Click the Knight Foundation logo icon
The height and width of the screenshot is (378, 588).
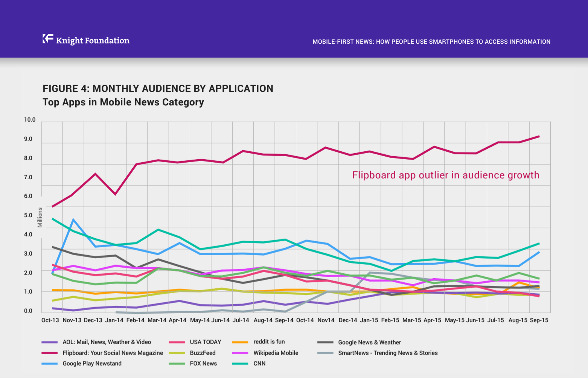click(48, 38)
